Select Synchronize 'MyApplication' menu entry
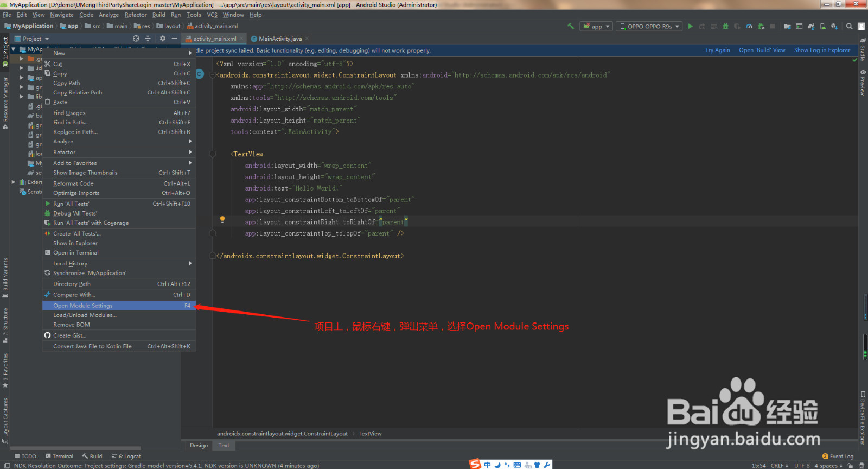Viewport: 868px width, 469px height. [119, 273]
